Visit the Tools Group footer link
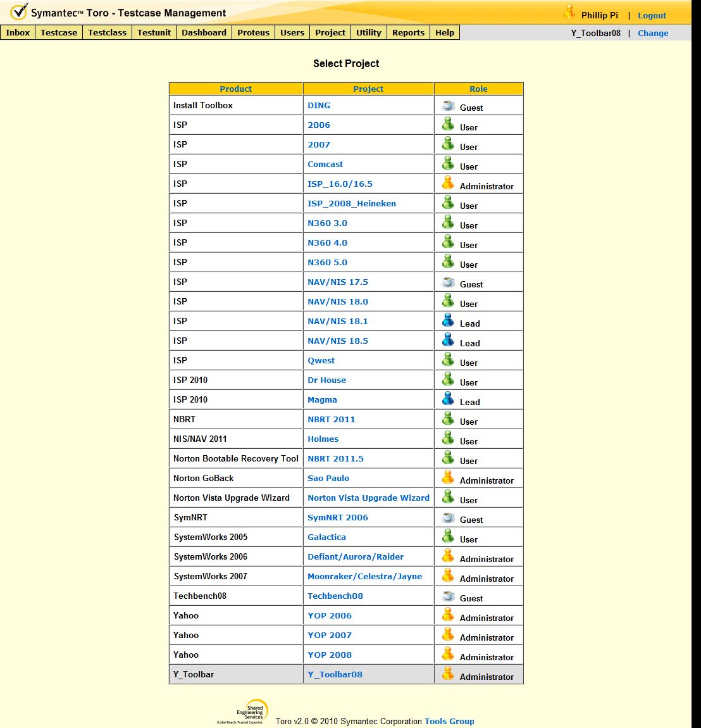This screenshot has width=701, height=728. pyautogui.click(x=449, y=721)
